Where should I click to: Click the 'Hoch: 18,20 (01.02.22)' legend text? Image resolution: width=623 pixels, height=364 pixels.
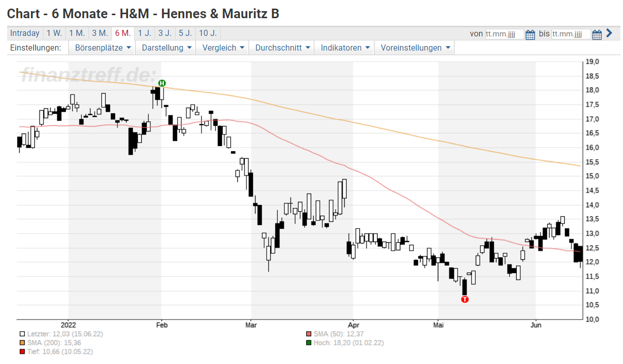tap(349, 343)
